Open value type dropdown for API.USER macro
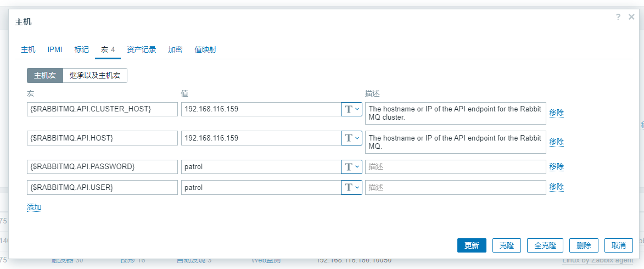 pos(351,187)
